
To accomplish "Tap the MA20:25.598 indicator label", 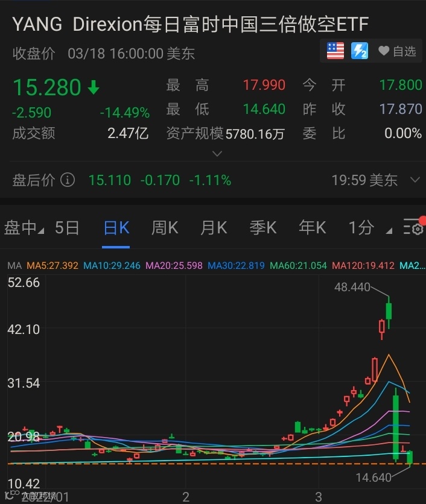I will click(x=174, y=265).
